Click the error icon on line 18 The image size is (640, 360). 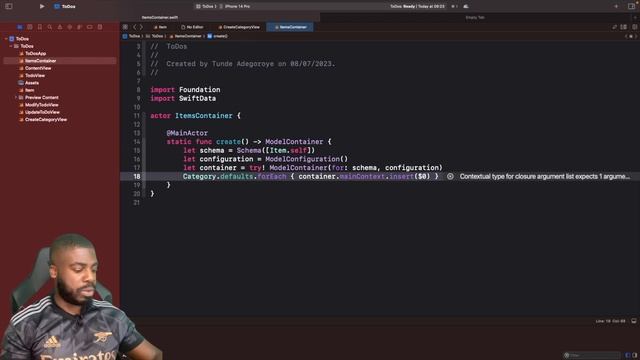pos(450,176)
